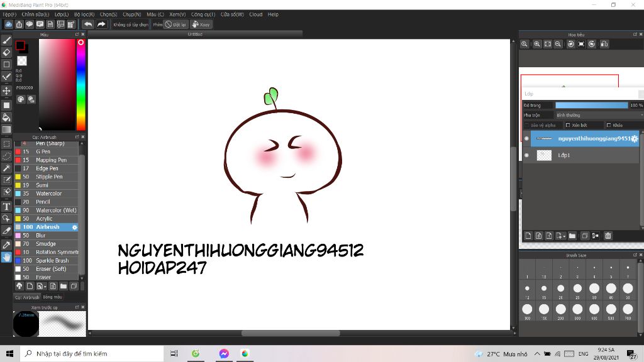Image resolution: width=644 pixels, height=362 pixels.
Task: Open Task View in the taskbar
Action: click(174, 353)
